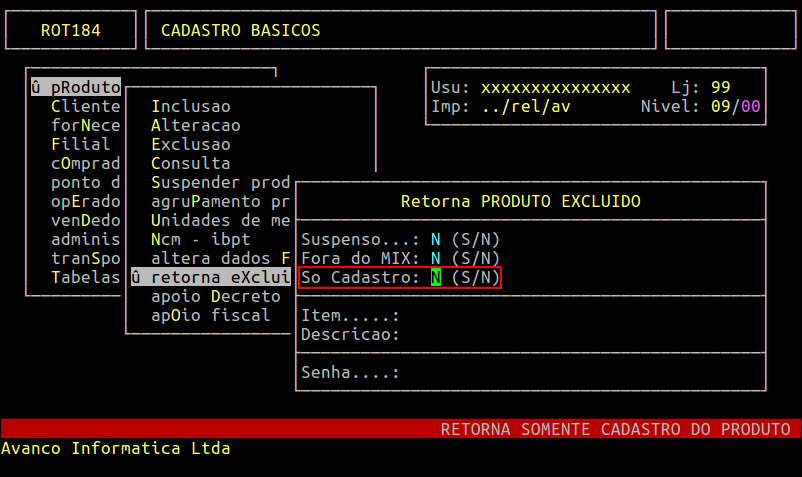The height and width of the screenshot is (477, 802).
Task: Select Exclusao in the product submenu
Action: pyautogui.click(x=191, y=144)
